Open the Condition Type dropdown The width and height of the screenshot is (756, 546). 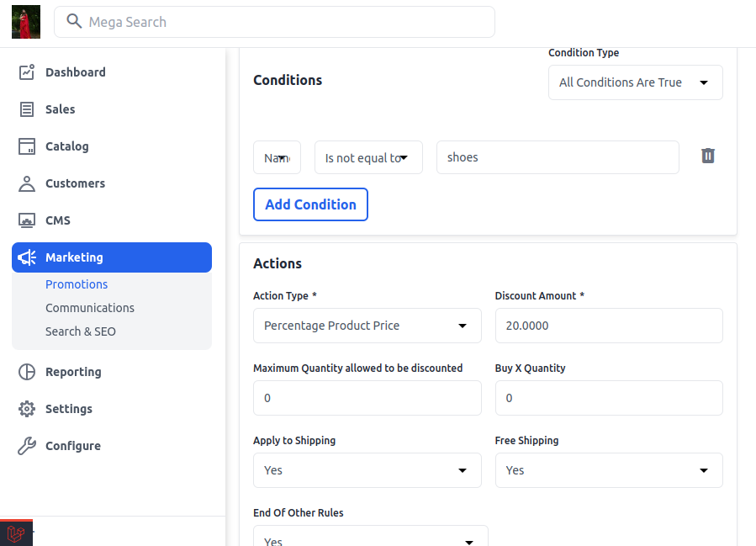pyautogui.click(x=636, y=82)
